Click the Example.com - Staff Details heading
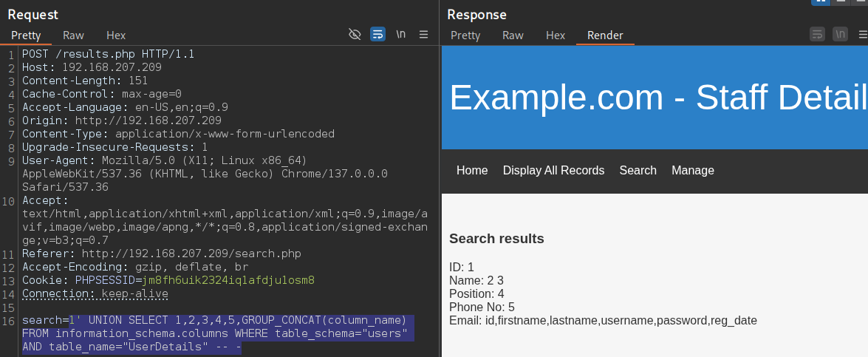868x357 pixels. [658, 98]
